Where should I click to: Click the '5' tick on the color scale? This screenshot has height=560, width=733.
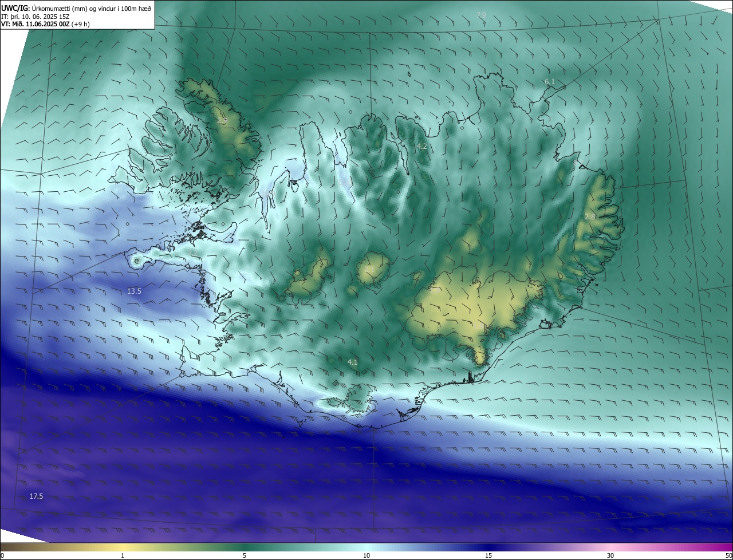coord(245,555)
